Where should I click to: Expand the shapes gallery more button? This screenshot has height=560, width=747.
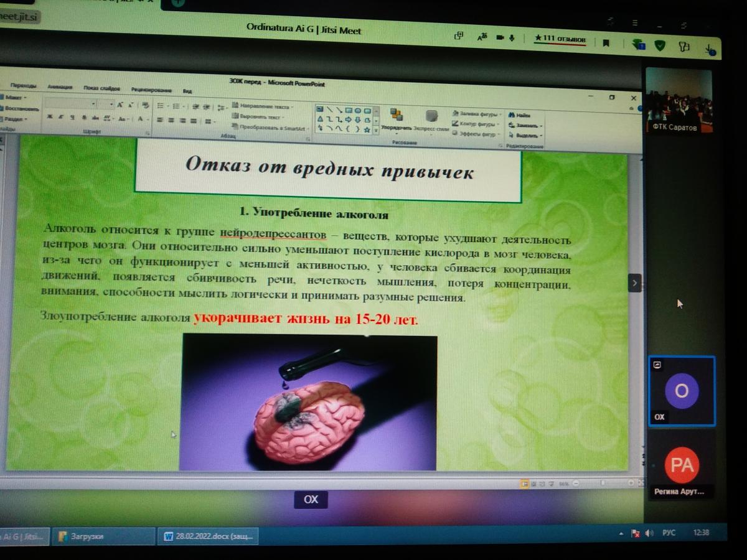coord(376,131)
